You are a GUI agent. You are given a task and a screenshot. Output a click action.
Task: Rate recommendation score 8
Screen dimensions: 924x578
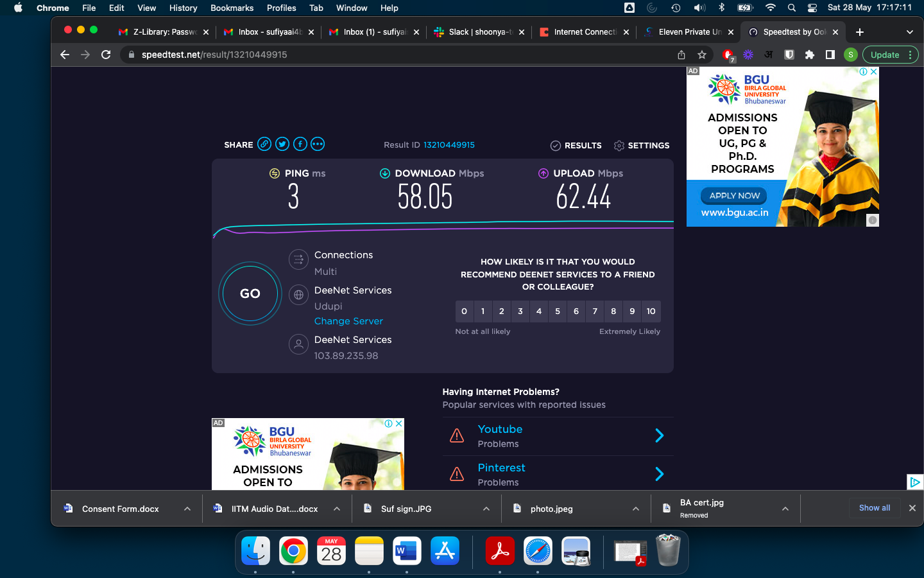(613, 311)
